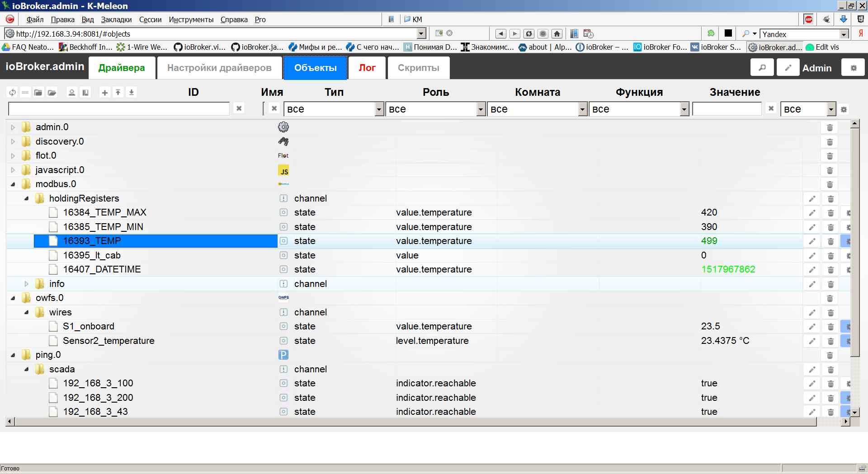Clear the Имя filter
The width and height of the screenshot is (868, 474).
coord(274,108)
